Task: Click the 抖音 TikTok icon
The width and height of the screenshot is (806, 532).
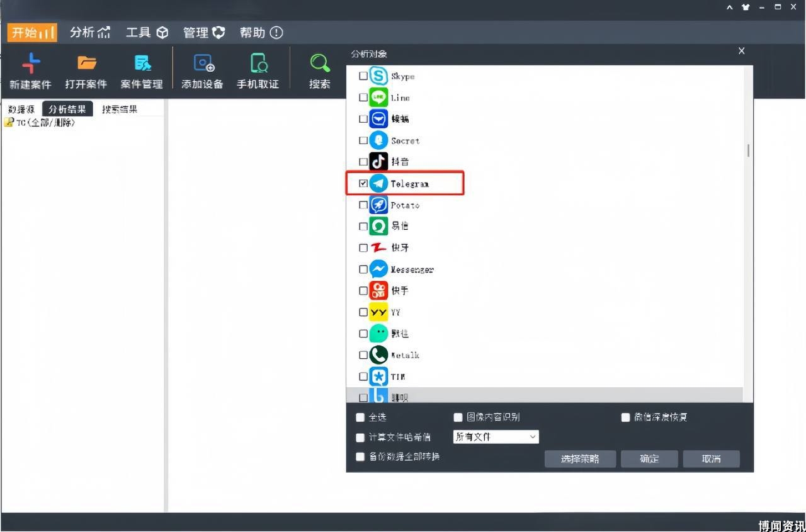Action: pyautogui.click(x=378, y=162)
